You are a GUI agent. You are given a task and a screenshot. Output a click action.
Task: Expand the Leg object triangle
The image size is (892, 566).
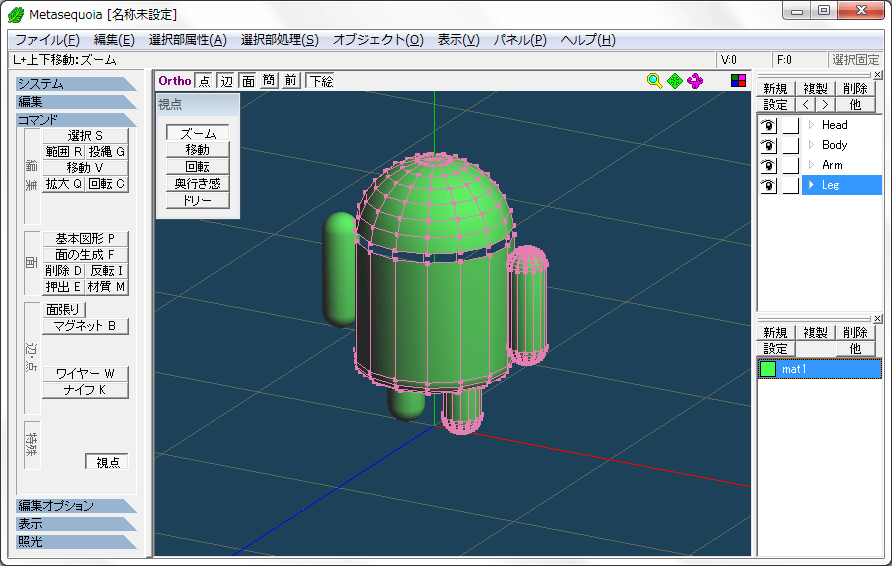pos(811,184)
